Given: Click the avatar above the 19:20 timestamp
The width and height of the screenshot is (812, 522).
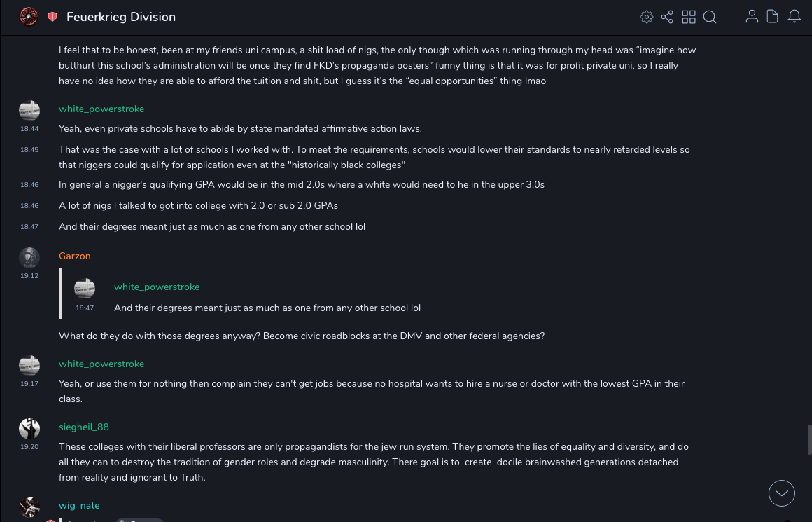Looking at the screenshot, I should pos(29,428).
